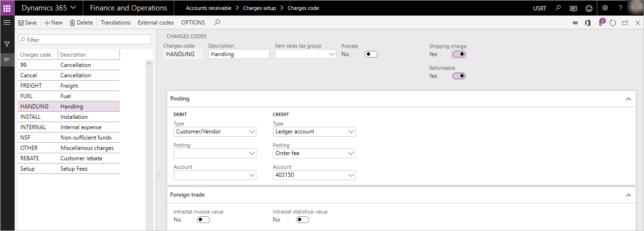Open the messages icon in header
Image resolution: width=644 pixels, height=231 pixels.
point(573,8)
